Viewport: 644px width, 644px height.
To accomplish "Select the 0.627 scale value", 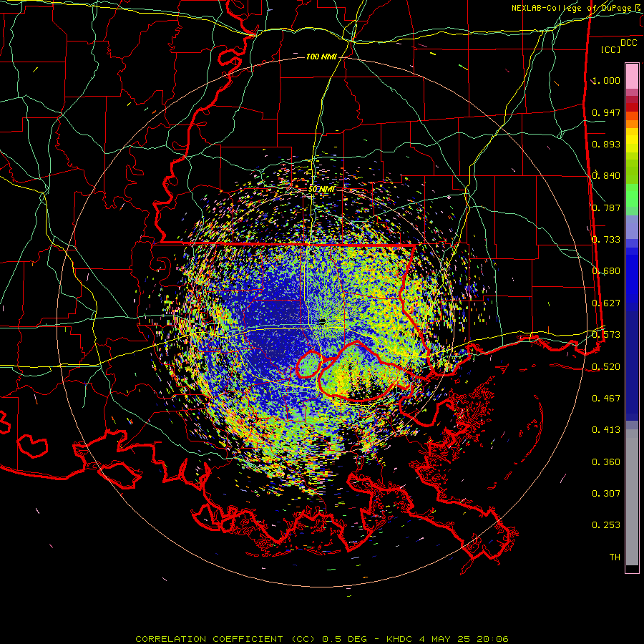I will [606, 303].
